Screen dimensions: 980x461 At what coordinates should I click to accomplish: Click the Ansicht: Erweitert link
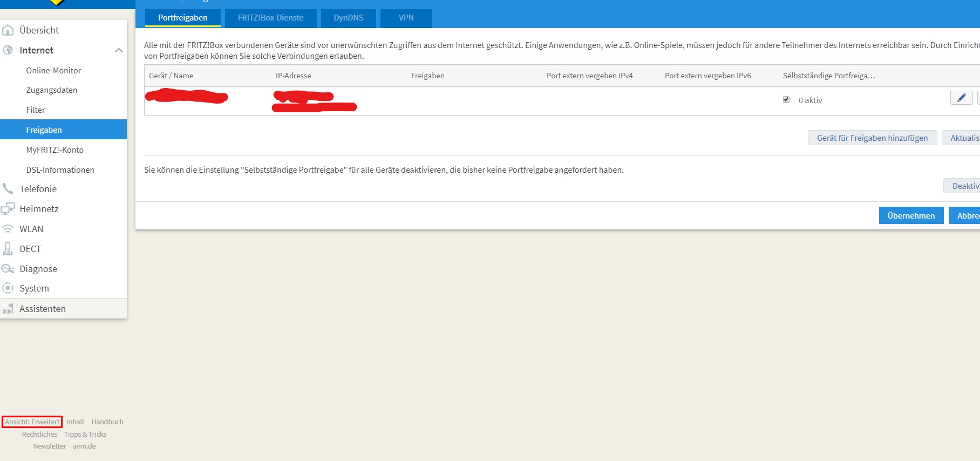click(32, 422)
